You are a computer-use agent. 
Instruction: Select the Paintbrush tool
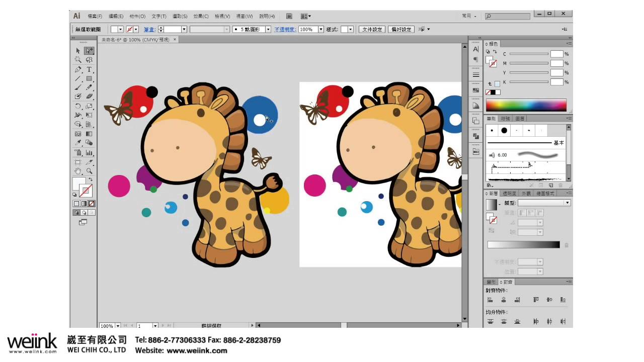click(x=78, y=87)
